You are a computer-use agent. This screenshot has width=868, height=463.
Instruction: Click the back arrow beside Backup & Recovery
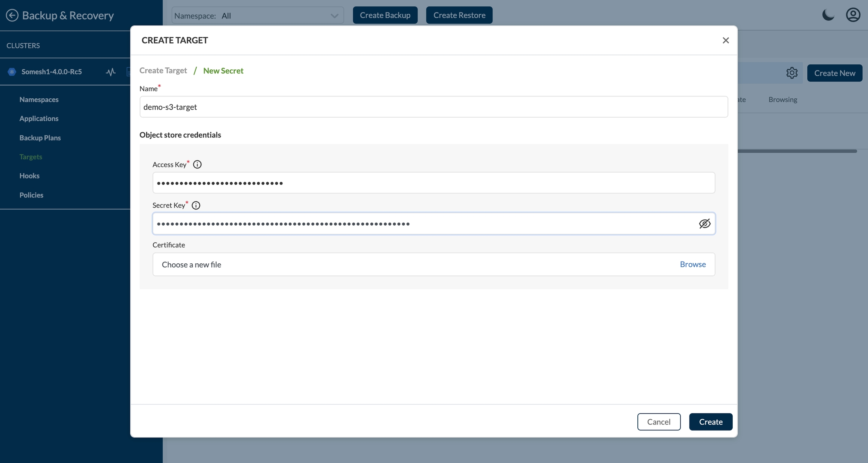[x=12, y=15]
